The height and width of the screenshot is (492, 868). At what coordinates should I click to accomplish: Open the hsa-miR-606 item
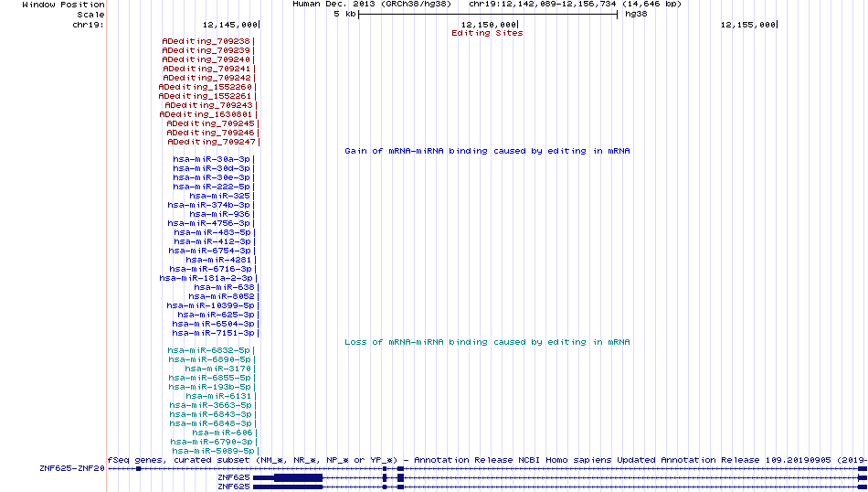pos(222,433)
